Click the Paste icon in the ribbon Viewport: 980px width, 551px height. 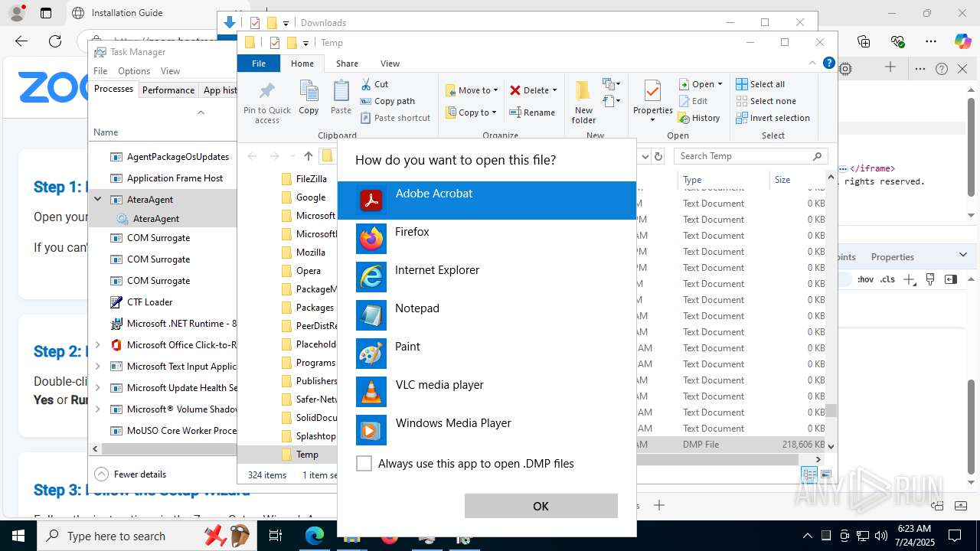tap(341, 97)
